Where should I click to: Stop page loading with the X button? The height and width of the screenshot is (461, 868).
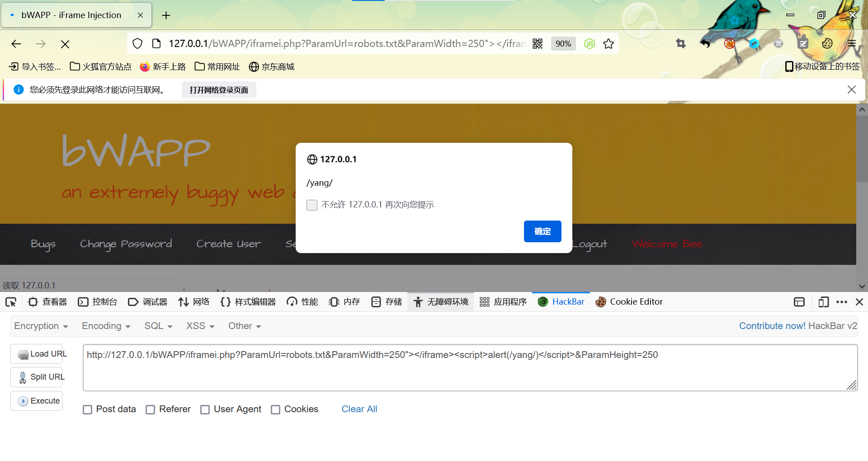pos(65,44)
